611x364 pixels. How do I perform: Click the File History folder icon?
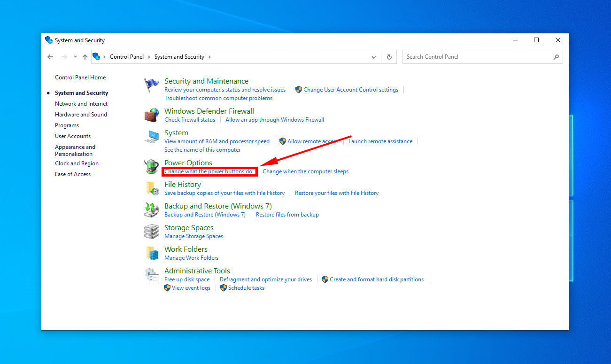pos(152,188)
